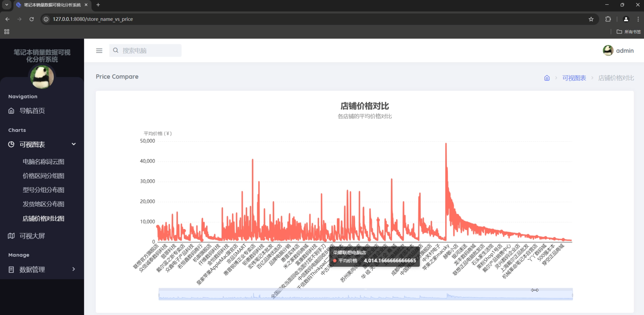Viewport: 644px width, 315px height.
Task: Open the browser extensions puzzle icon
Action: pyautogui.click(x=608, y=19)
